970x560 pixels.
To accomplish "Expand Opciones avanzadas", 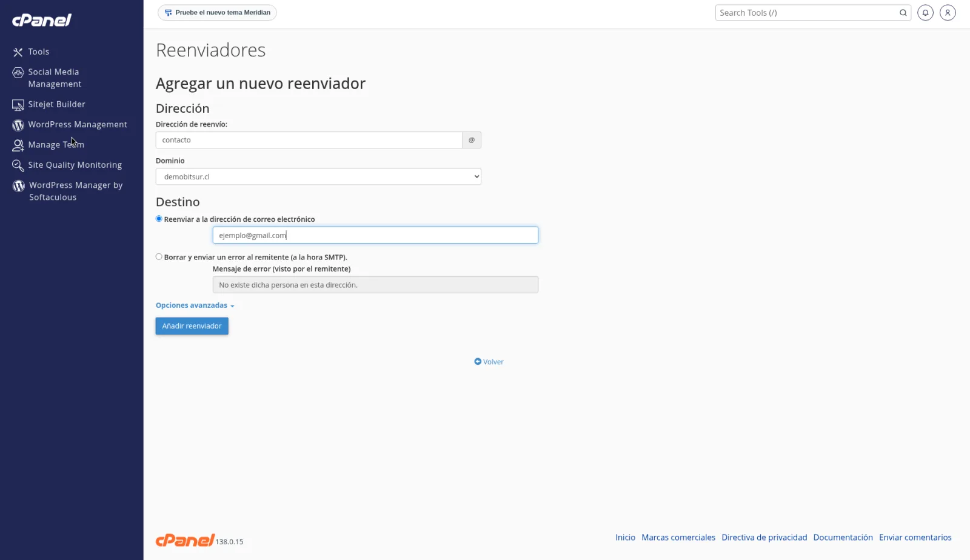I will [195, 305].
